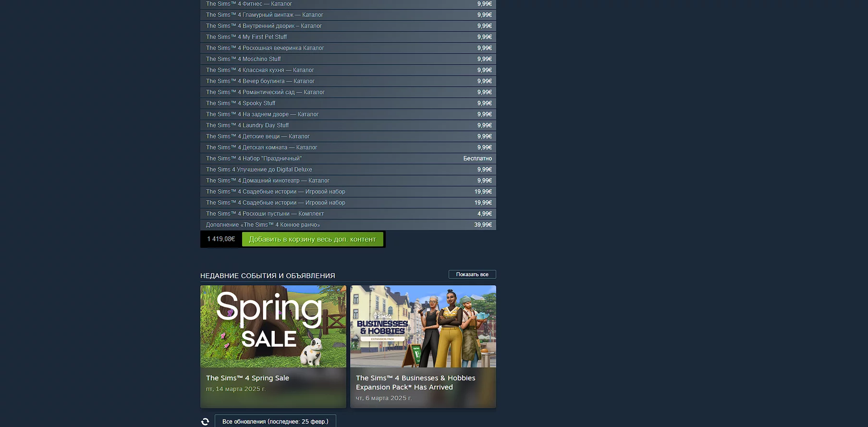Select The Sims 4 Moschino Stuff DLC
This screenshot has width=868, height=427.
click(348, 59)
